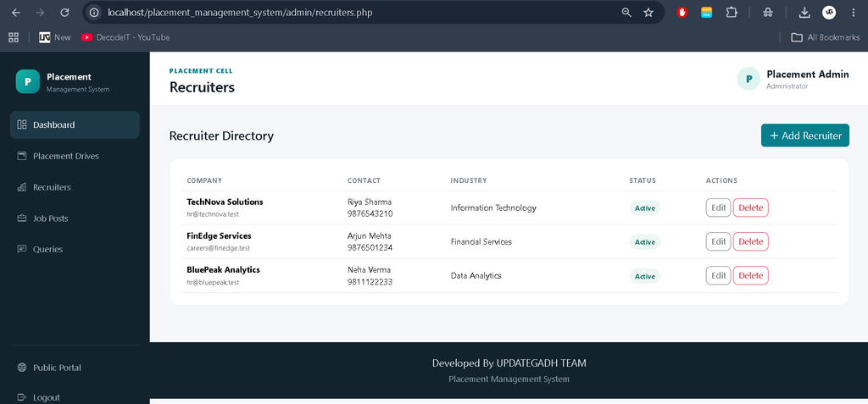Click phone number 9811122233
This screenshot has height=404, width=868.
tap(370, 282)
